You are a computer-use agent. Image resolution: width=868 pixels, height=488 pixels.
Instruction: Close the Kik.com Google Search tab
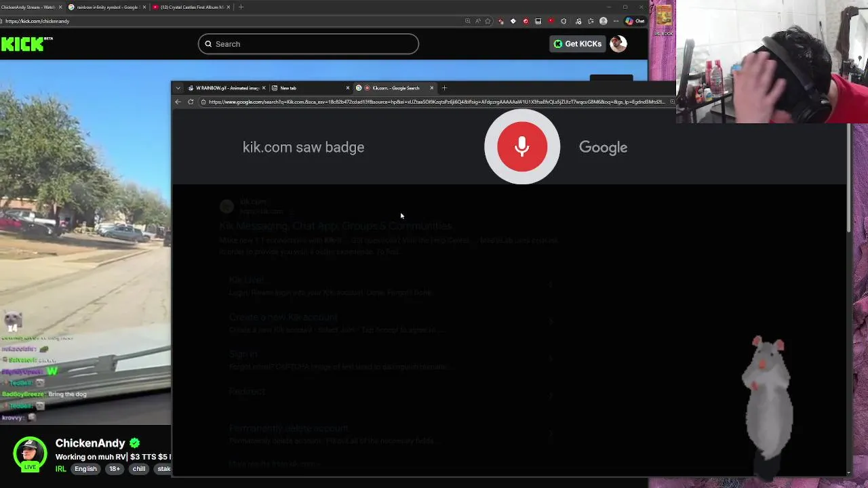[x=431, y=88]
